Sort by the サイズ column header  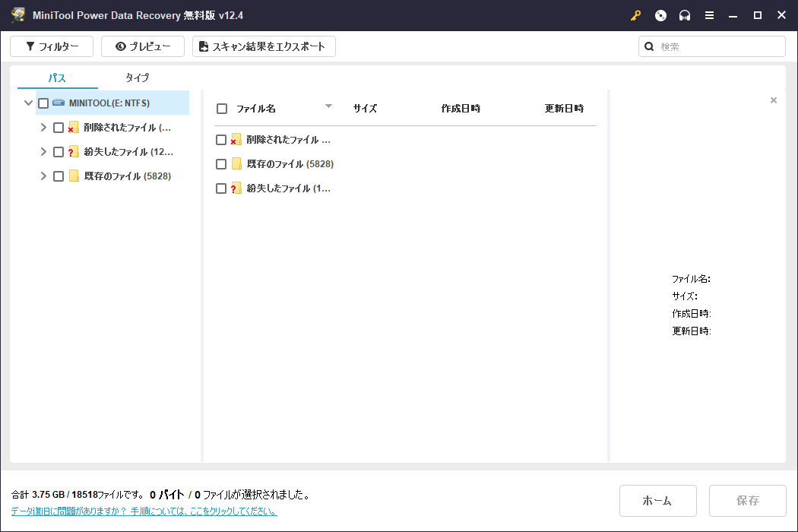pos(365,109)
